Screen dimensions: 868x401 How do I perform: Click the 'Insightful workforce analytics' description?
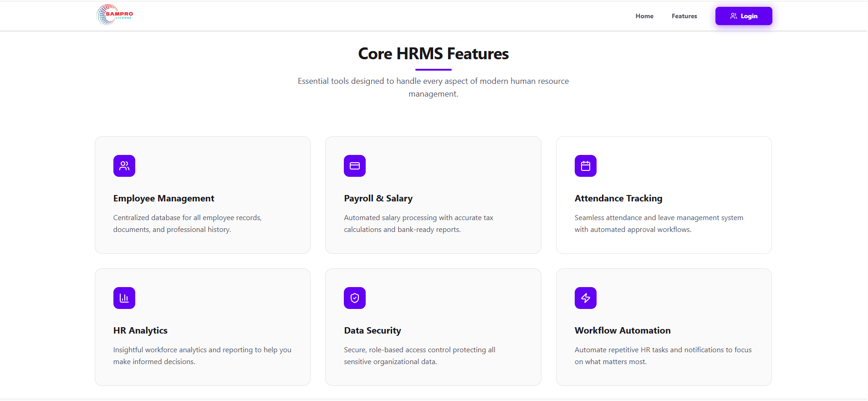coord(202,355)
